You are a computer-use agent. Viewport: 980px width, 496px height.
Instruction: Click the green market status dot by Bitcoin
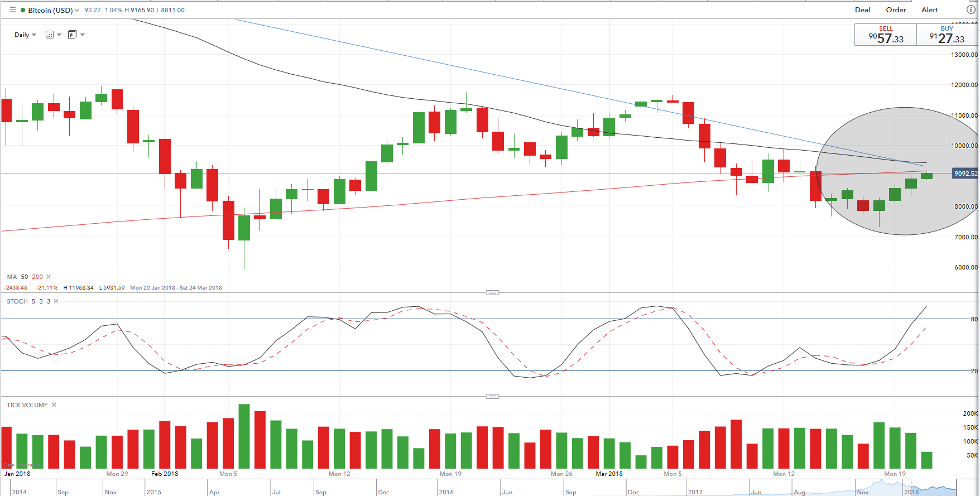(23, 10)
